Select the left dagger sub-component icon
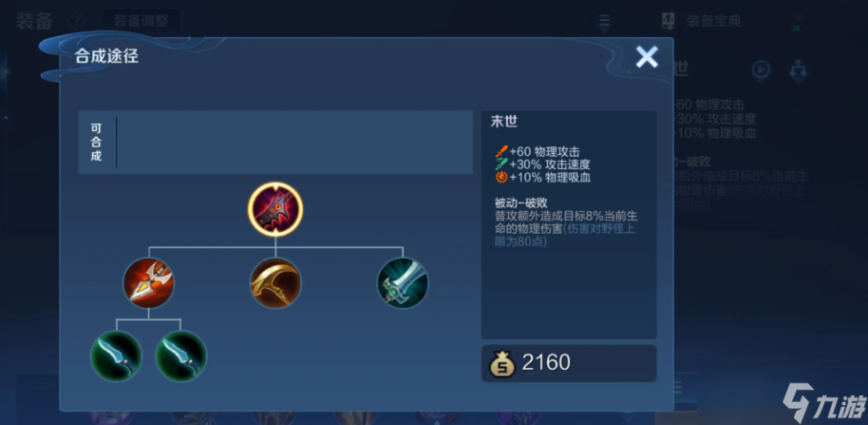 pos(116,356)
